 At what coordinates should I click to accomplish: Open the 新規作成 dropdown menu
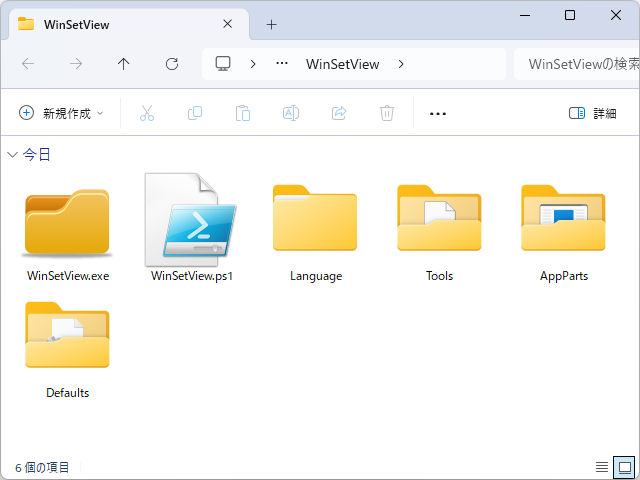pyautogui.click(x=61, y=113)
